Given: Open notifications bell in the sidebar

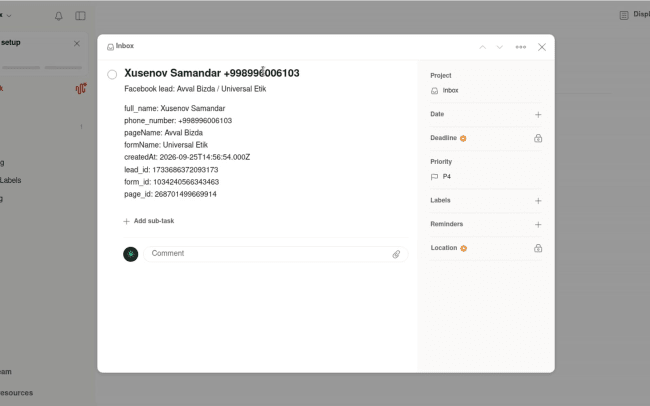Looking at the screenshot, I should click(x=58, y=16).
